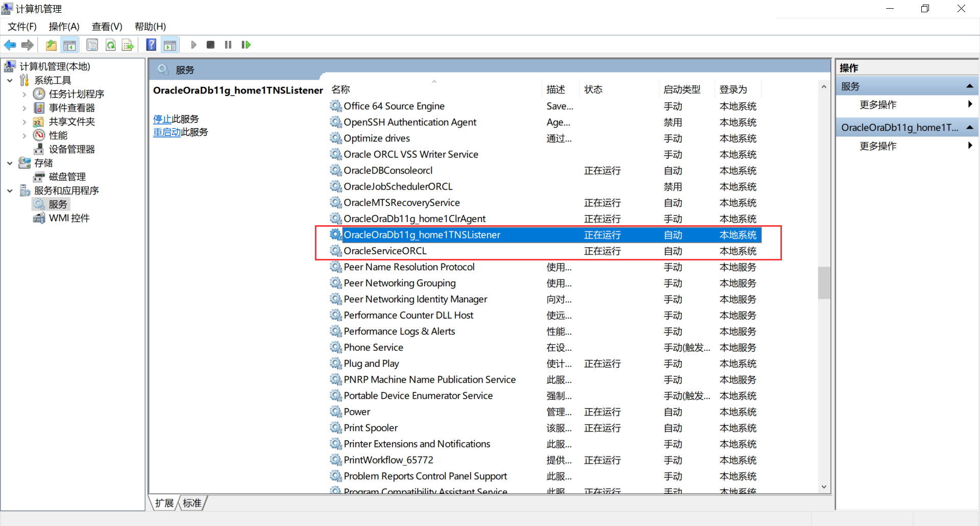Sort by 登录为 column header
The height and width of the screenshot is (526, 980).
(x=738, y=89)
